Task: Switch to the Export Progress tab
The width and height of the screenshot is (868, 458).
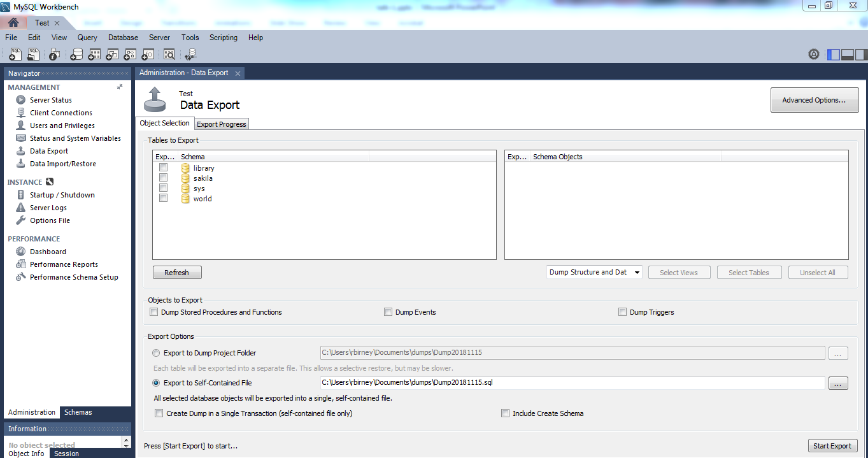Action: click(x=221, y=124)
